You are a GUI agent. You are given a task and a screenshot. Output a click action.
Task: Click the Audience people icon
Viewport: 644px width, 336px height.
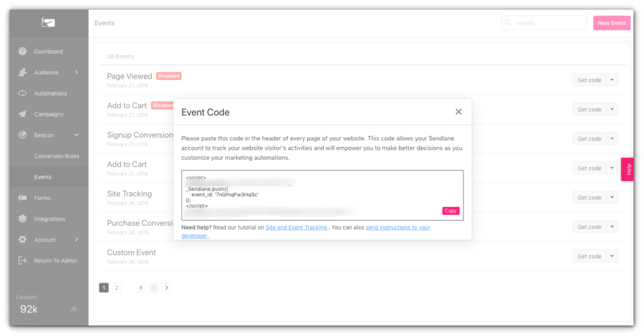click(x=23, y=72)
